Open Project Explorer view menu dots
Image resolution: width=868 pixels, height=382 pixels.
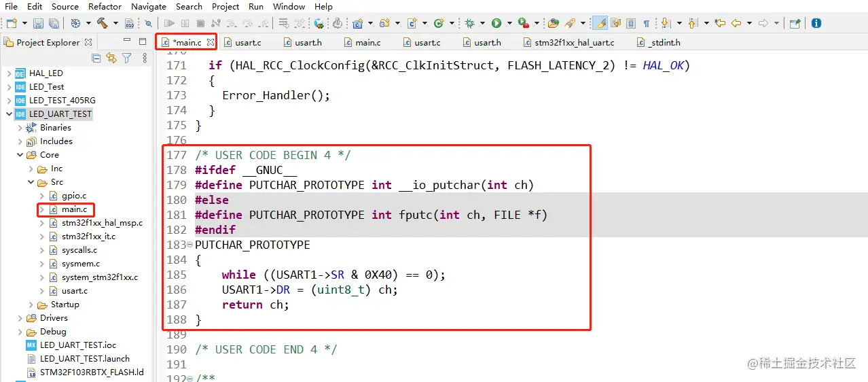pyautogui.click(x=144, y=58)
